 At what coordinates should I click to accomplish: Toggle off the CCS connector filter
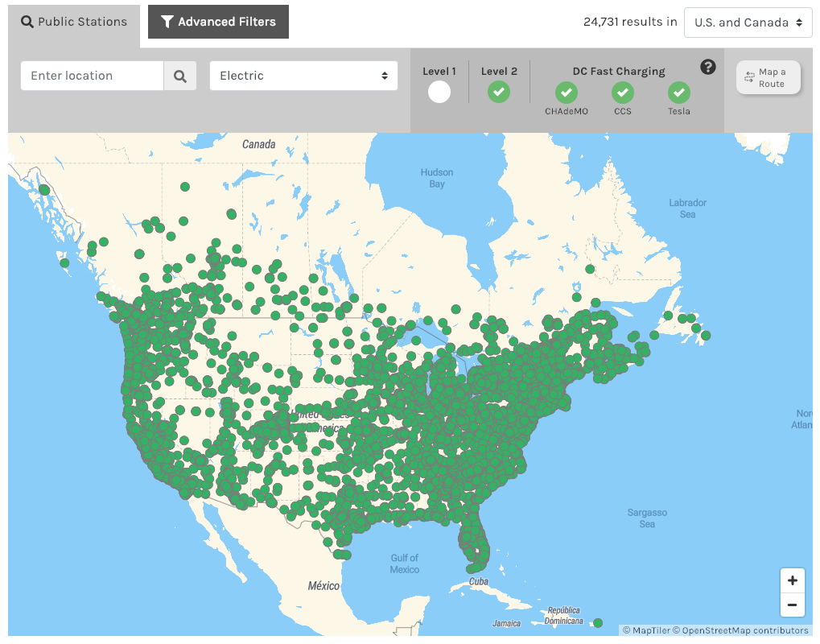coord(623,93)
